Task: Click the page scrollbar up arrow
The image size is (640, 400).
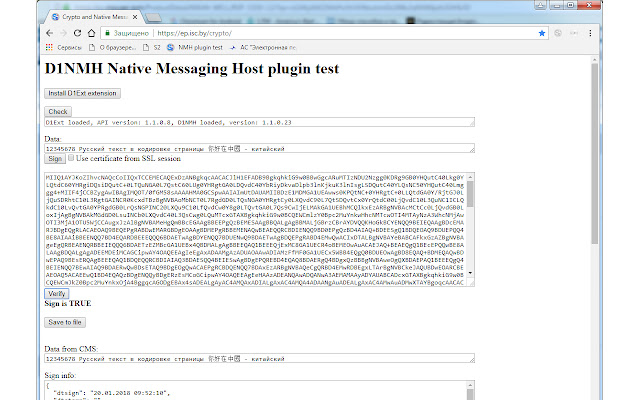Action: (595, 60)
